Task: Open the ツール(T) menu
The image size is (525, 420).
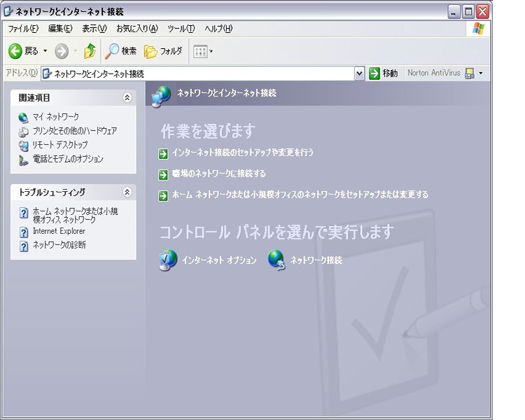Action: coord(181,29)
